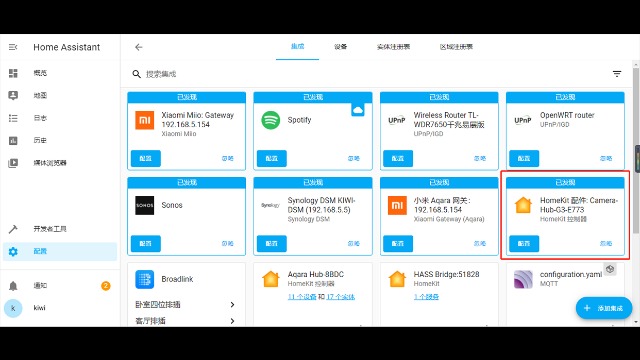Switch to the Entities registry tab
This screenshot has width=640, height=360.
[393, 47]
